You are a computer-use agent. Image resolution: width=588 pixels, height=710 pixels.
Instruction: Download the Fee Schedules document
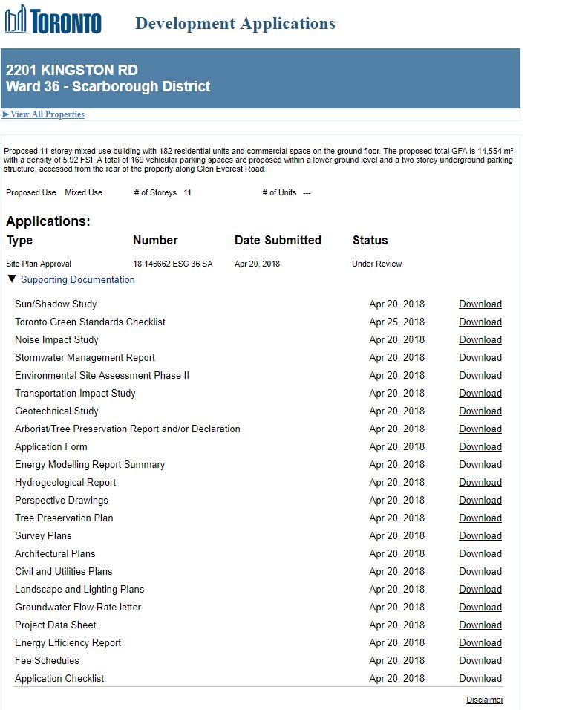(480, 661)
